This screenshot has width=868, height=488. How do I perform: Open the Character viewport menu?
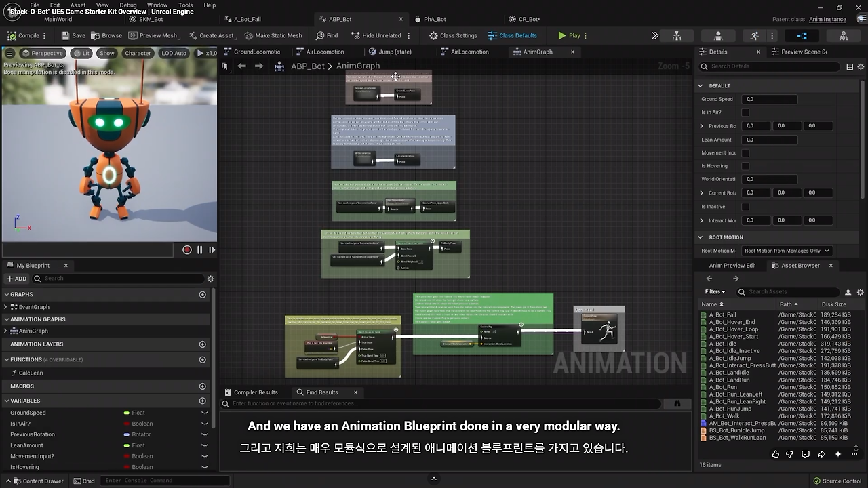(138, 53)
